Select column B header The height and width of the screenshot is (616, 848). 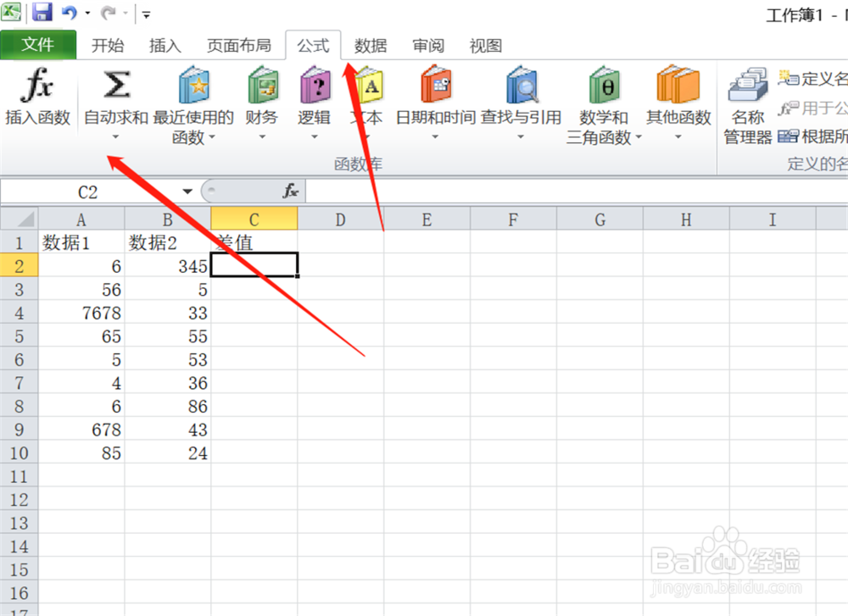pos(168,219)
